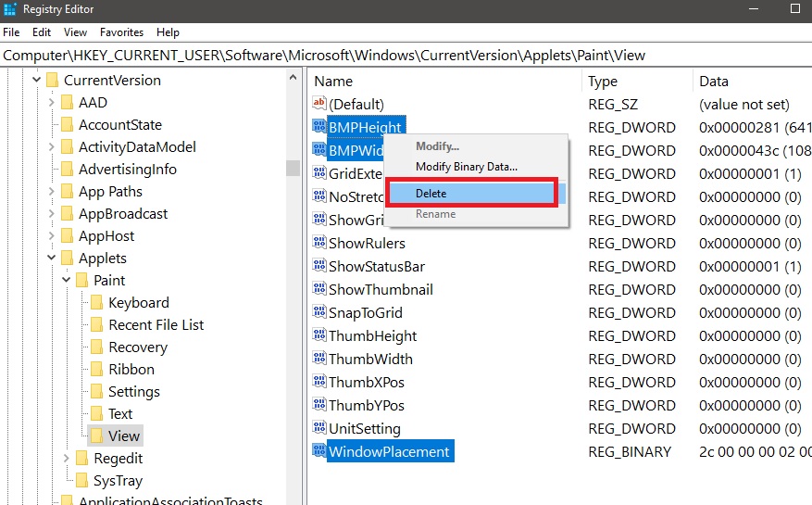
Task: Maximize the Registry Editor window
Action: coord(795,9)
